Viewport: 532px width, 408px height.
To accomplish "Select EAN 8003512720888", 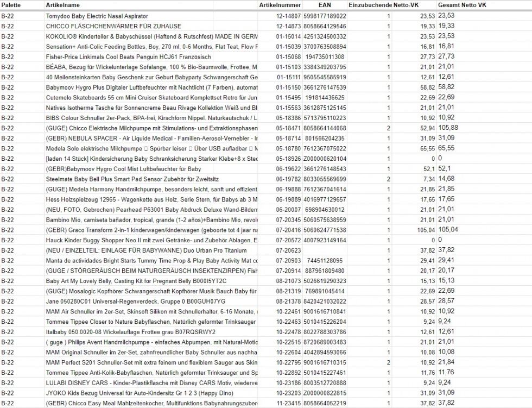I will 325,382.
